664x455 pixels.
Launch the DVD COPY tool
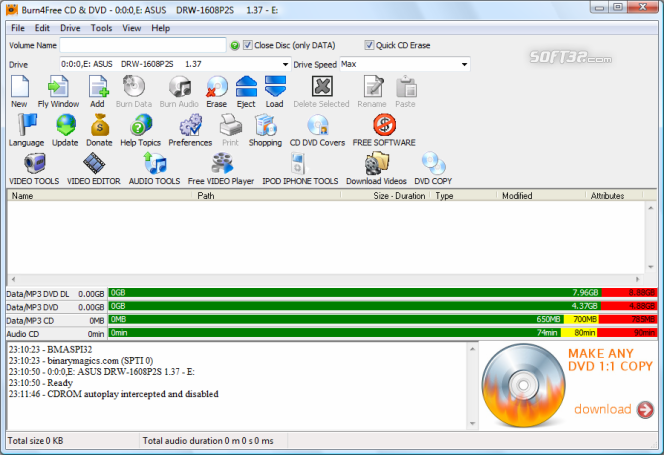point(433,165)
